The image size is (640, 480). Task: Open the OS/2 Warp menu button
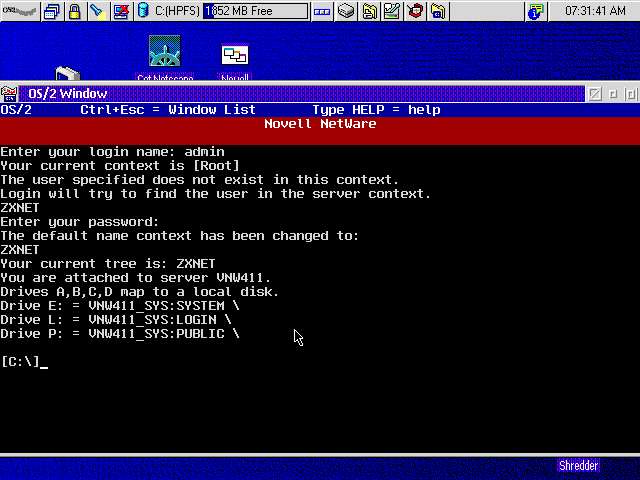coord(20,11)
